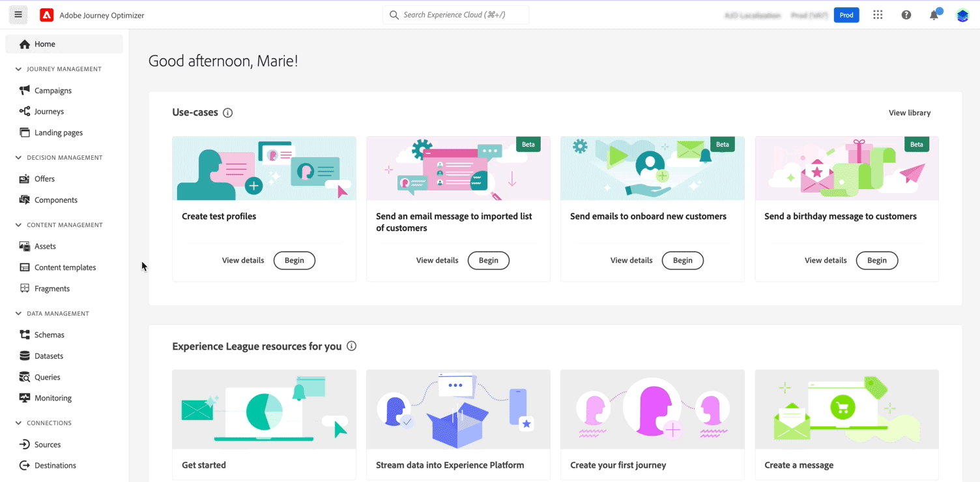Click the Offers icon in sidebar
980x482 pixels.
pyautogui.click(x=25, y=179)
